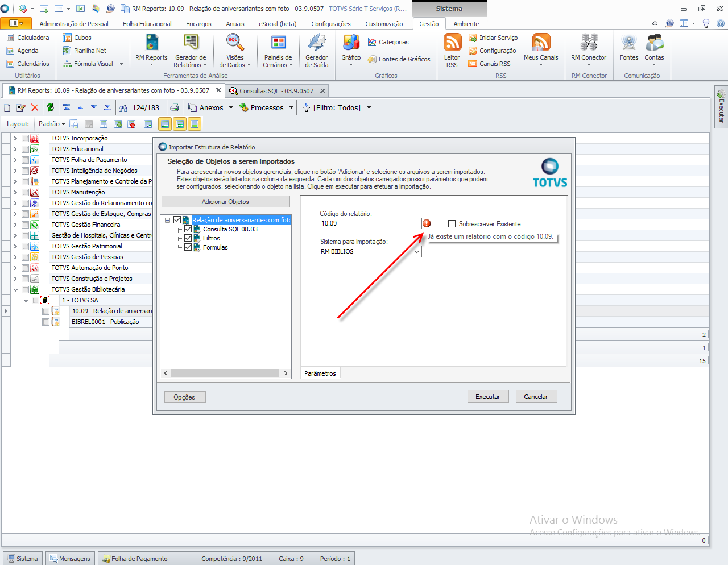Open the Leitor RSS reader

tap(452, 51)
